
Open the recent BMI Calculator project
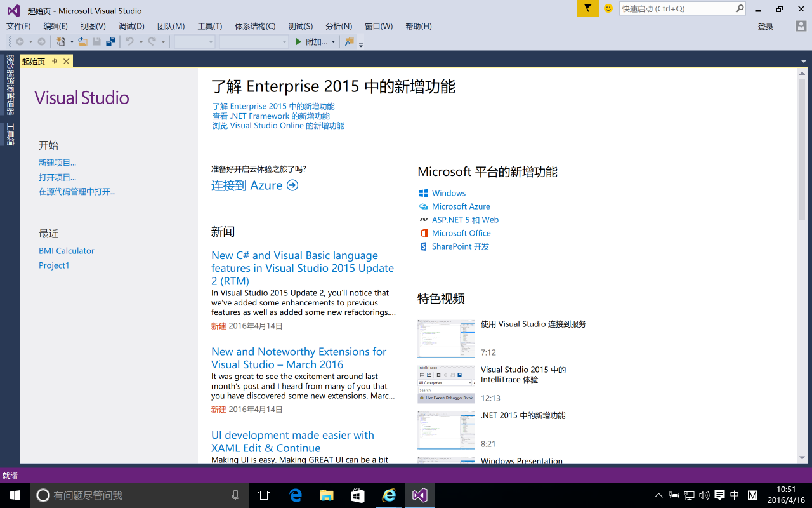point(66,251)
